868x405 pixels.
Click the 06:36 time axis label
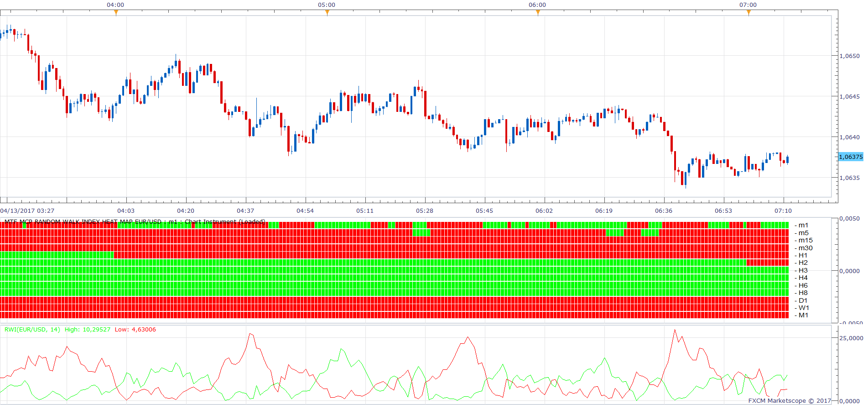click(664, 210)
